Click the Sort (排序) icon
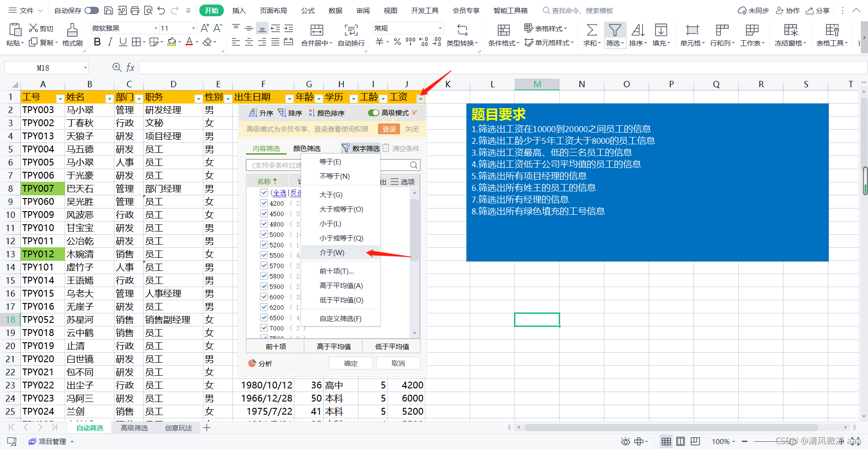Image resolution: width=868 pixels, height=449 pixels. click(x=638, y=30)
